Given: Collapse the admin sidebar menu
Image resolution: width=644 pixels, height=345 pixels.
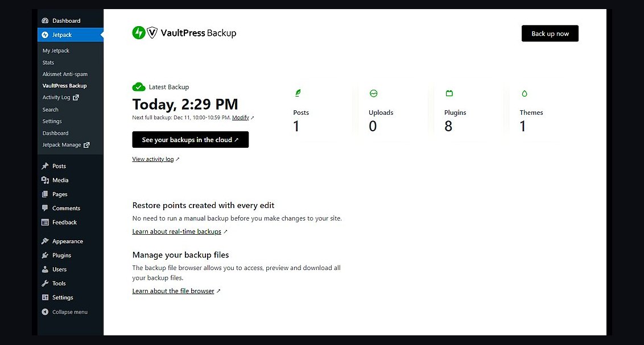Looking at the screenshot, I should pyautogui.click(x=70, y=312).
